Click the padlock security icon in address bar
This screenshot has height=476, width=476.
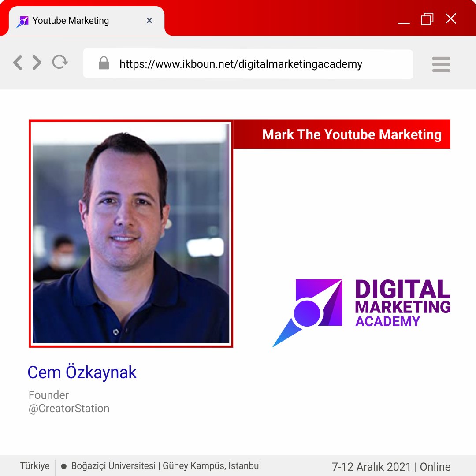pyautogui.click(x=104, y=64)
